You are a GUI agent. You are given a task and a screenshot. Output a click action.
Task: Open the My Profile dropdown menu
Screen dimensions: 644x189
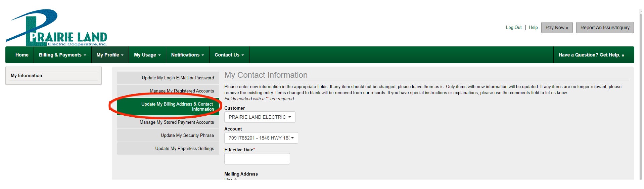tap(110, 55)
